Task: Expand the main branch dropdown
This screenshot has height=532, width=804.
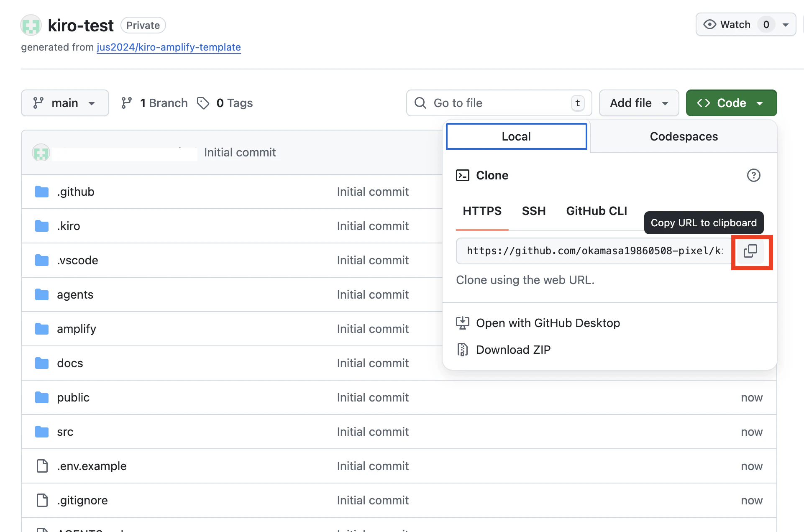Action: [x=65, y=103]
